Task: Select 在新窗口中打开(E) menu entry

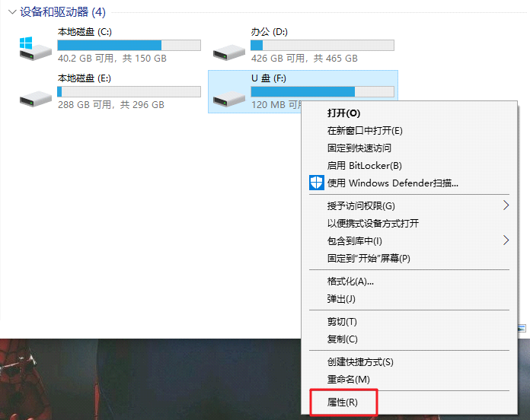Action: click(365, 131)
